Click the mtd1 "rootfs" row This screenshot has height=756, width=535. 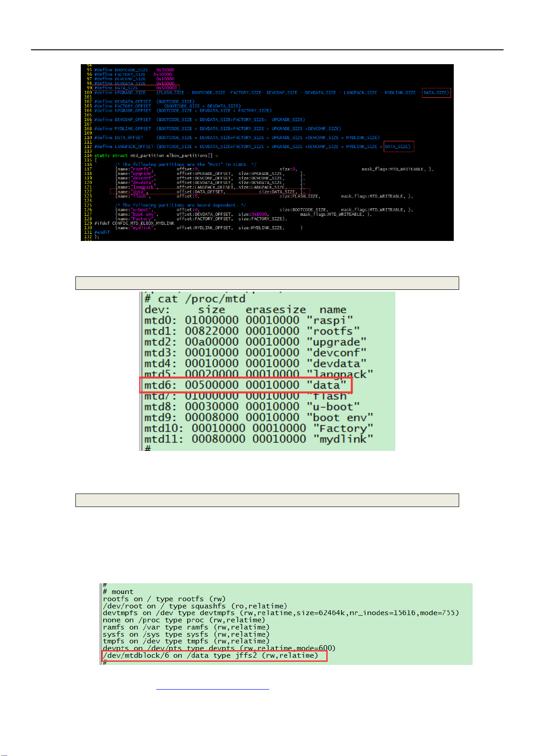(252, 331)
